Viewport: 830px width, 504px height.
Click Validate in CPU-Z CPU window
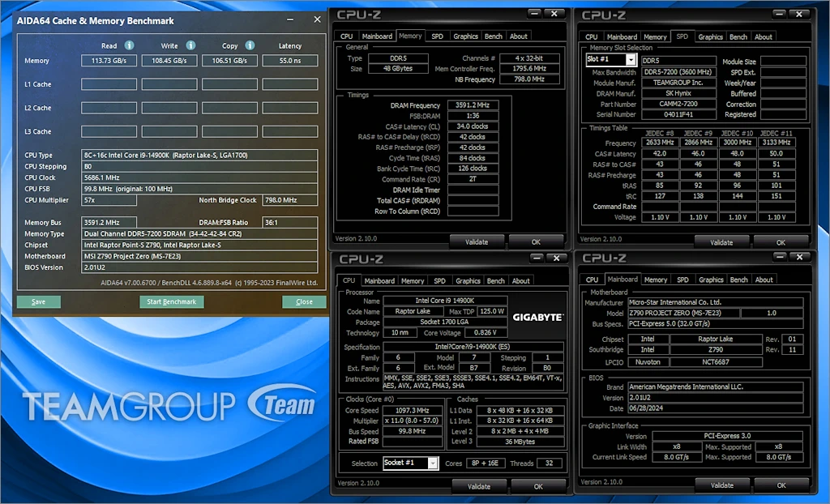pos(479,486)
